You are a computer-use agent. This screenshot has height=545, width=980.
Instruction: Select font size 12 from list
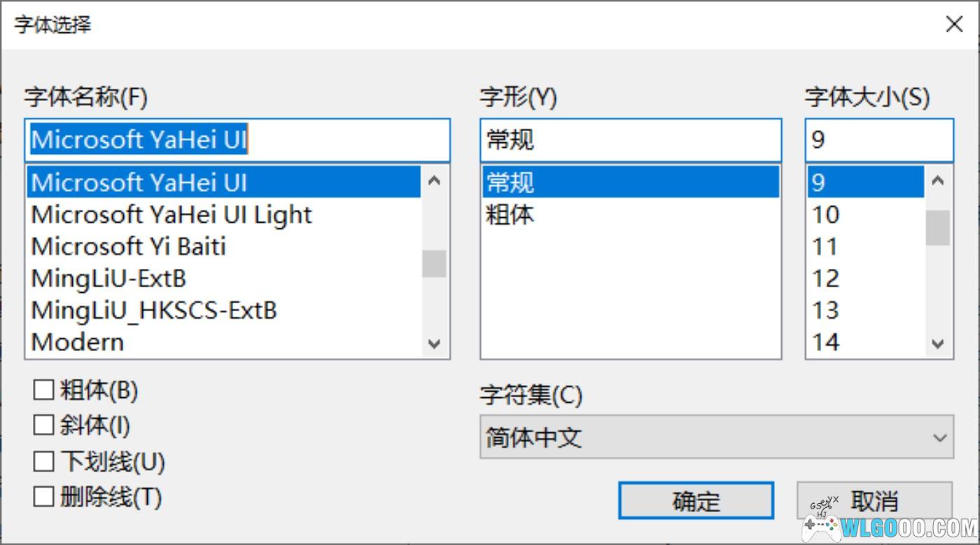826,278
